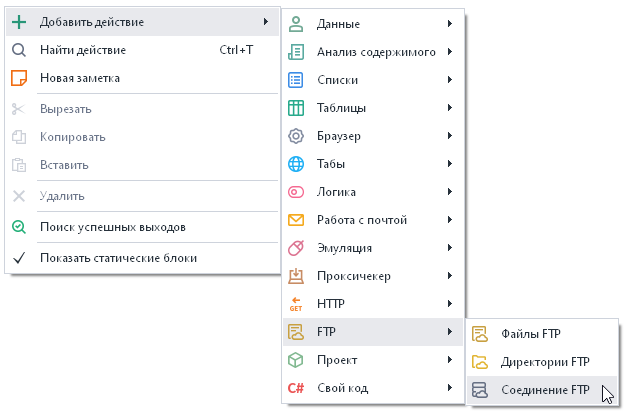Viewport: 630px width, 415px height.
Task: Click the C# icon for Свой код
Action: tap(295, 388)
